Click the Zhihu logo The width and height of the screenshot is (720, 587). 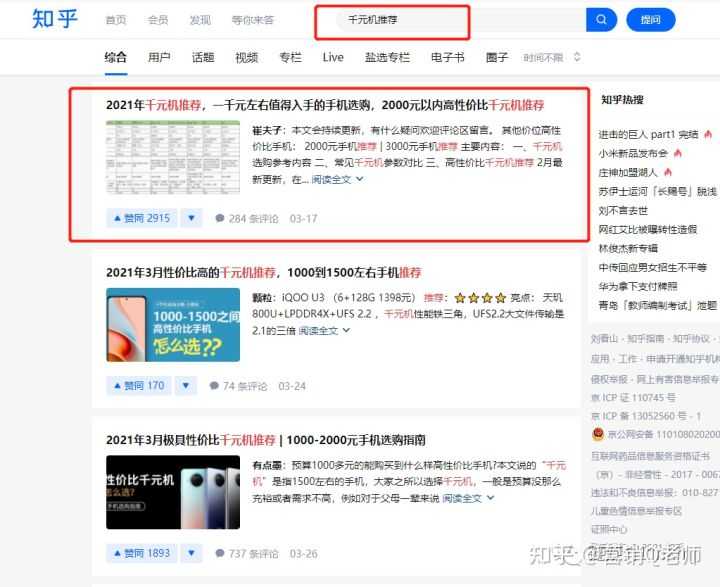tap(55, 19)
